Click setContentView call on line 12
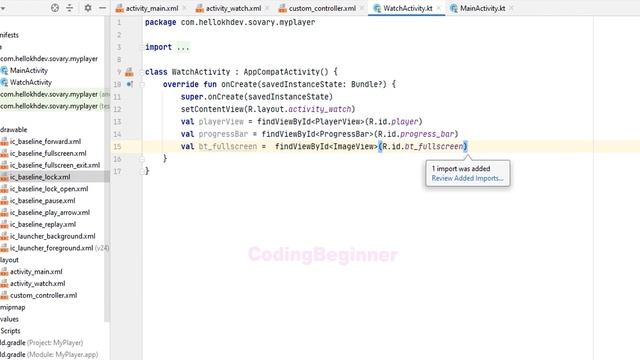The width and height of the screenshot is (640, 360). pyautogui.click(x=268, y=109)
